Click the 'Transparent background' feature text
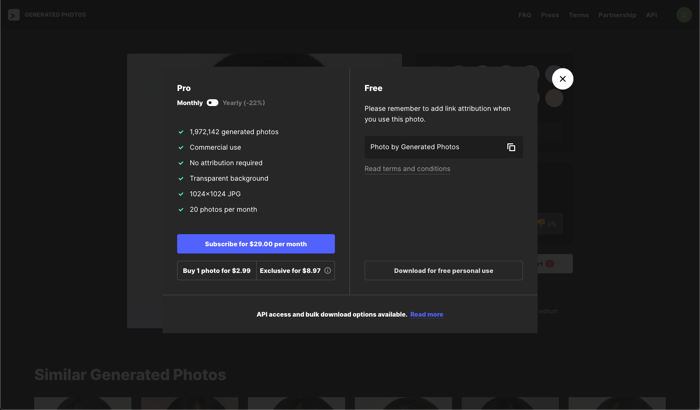700x410 pixels. point(229,178)
